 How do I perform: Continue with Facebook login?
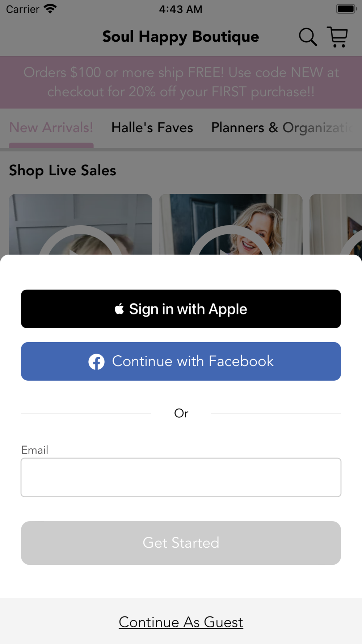tap(181, 361)
